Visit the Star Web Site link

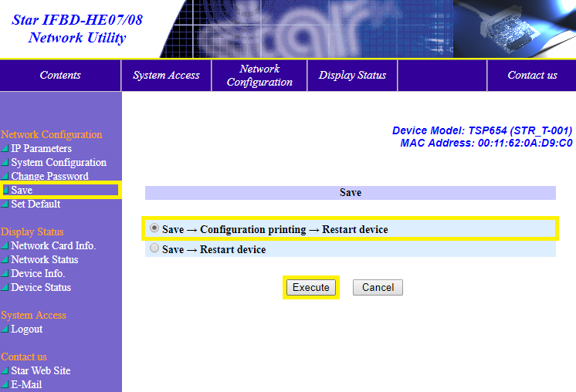coord(41,370)
